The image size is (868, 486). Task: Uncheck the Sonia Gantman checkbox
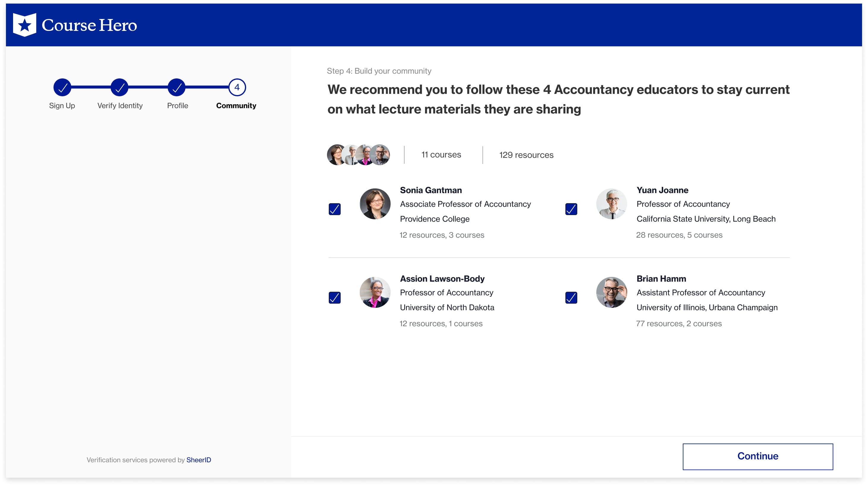pyautogui.click(x=335, y=209)
